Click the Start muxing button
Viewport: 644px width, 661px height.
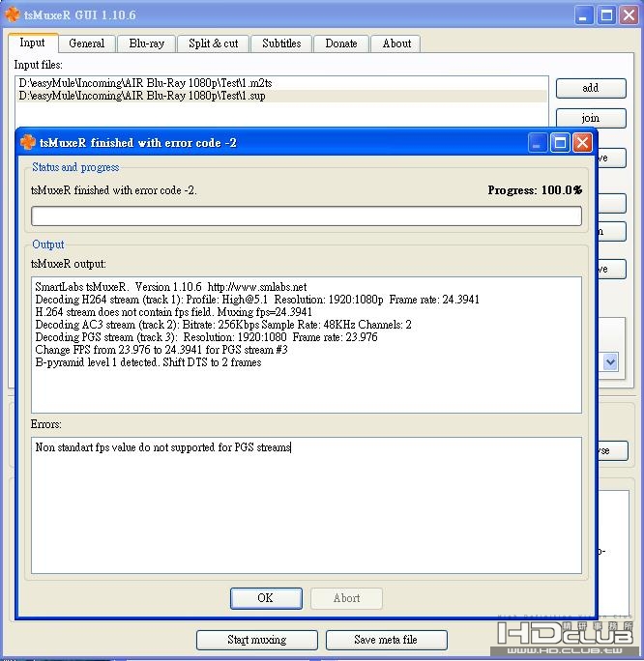[x=257, y=640]
